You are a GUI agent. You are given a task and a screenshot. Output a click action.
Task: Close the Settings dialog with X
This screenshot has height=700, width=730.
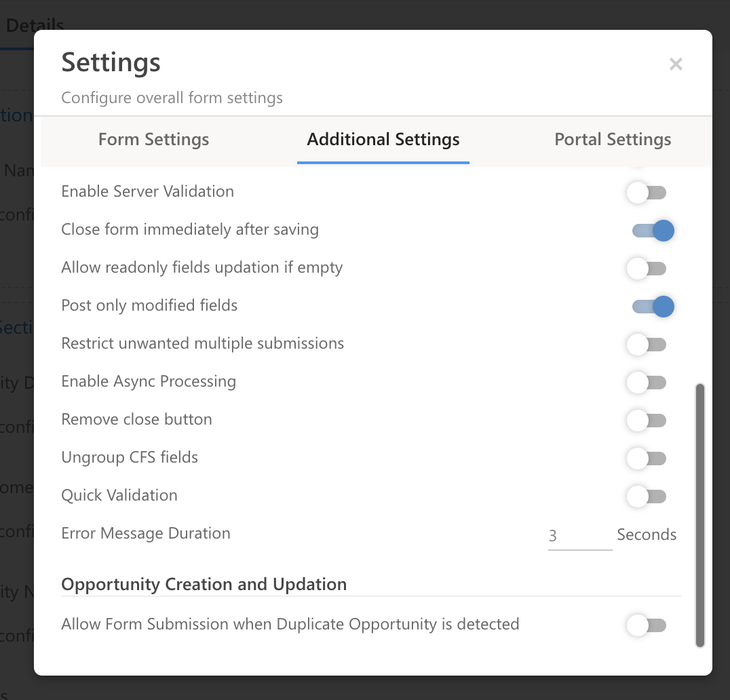point(676,64)
